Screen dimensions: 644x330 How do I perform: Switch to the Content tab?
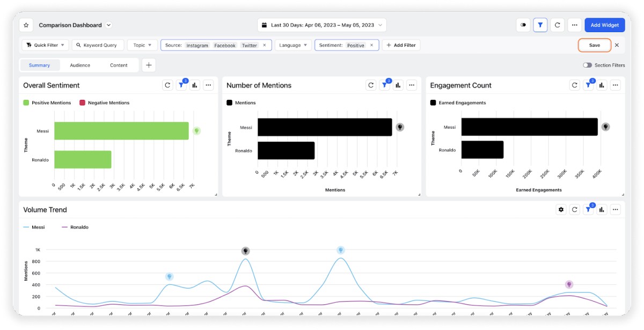(119, 65)
